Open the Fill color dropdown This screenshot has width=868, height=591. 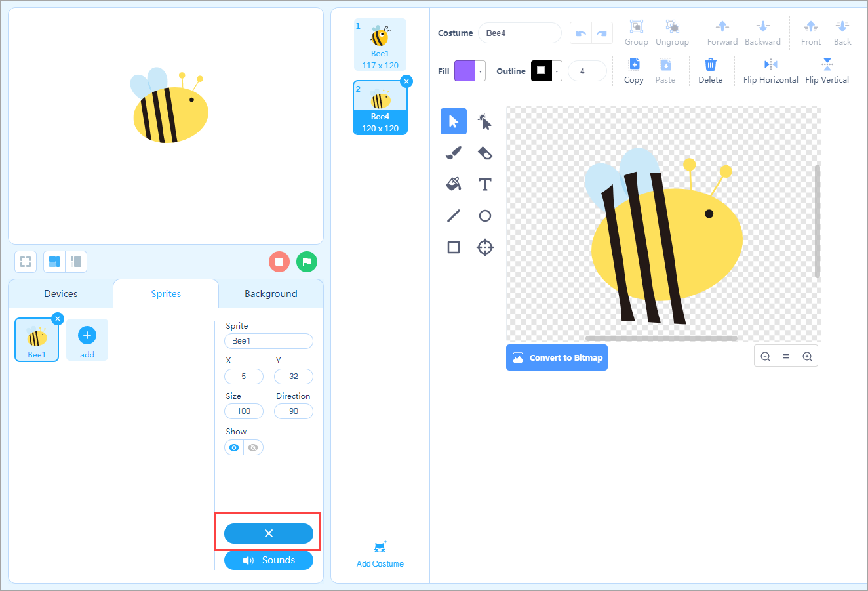(x=481, y=71)
